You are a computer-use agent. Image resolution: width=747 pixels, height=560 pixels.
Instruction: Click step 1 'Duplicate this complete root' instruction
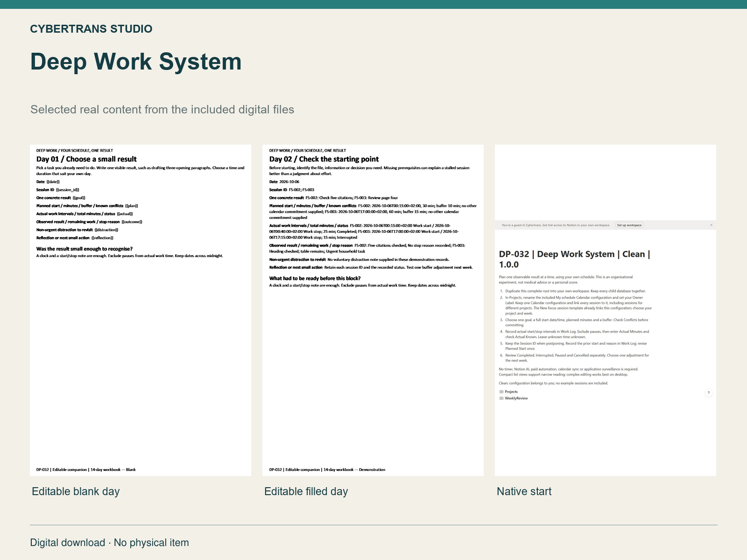tap(576, 291)
